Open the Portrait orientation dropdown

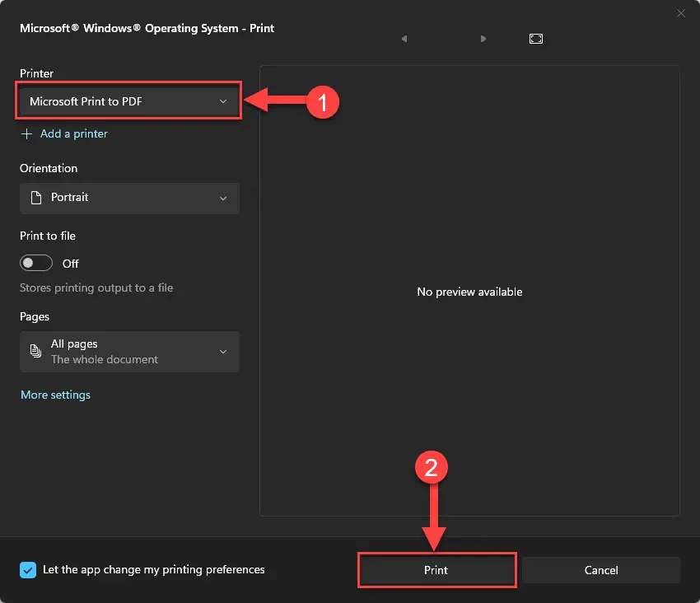coord(129,198)
